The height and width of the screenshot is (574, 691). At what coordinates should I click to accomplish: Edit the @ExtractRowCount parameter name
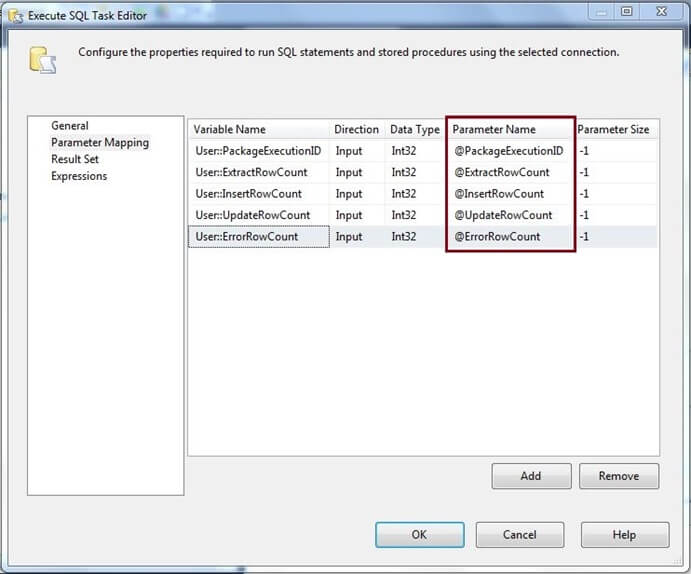511,172
